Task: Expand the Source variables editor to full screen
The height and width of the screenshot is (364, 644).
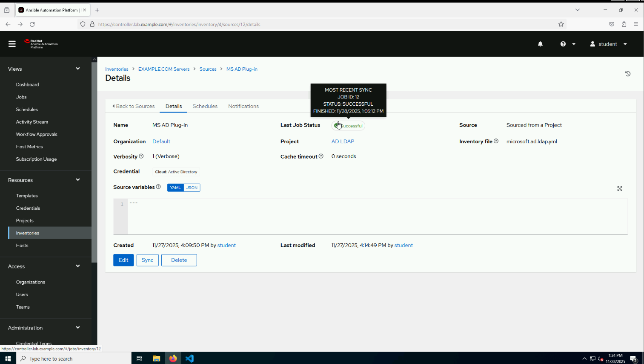Action: [620, 188]
